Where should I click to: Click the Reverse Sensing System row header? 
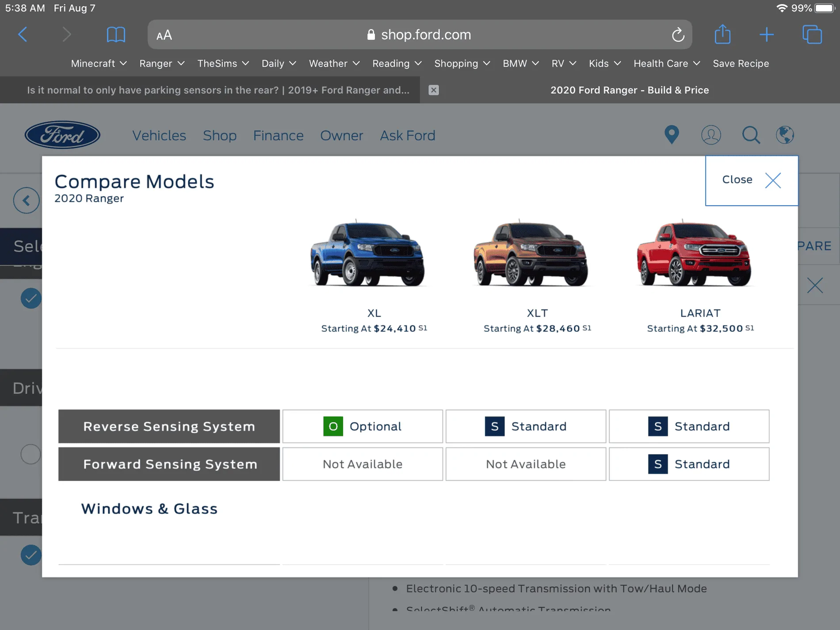click(169, 426)
